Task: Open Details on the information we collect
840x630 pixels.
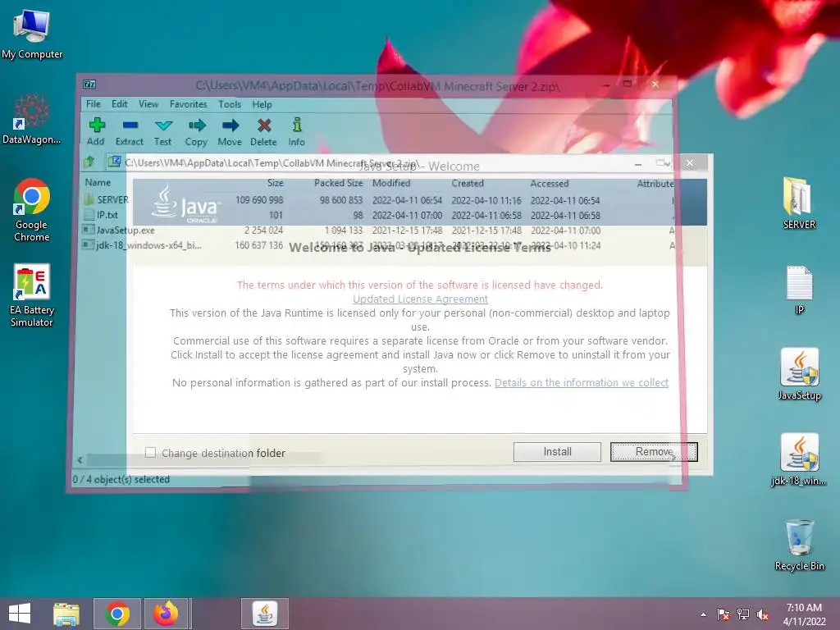Action: (x=582, y=382)
